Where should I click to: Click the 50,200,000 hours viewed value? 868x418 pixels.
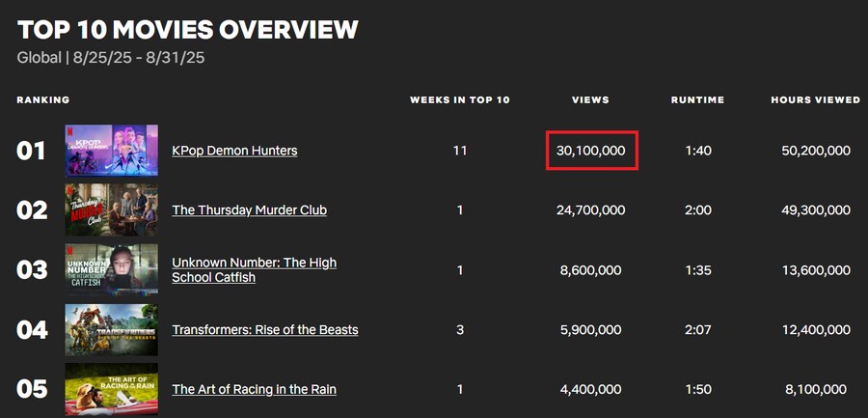[x=816, y=151]
